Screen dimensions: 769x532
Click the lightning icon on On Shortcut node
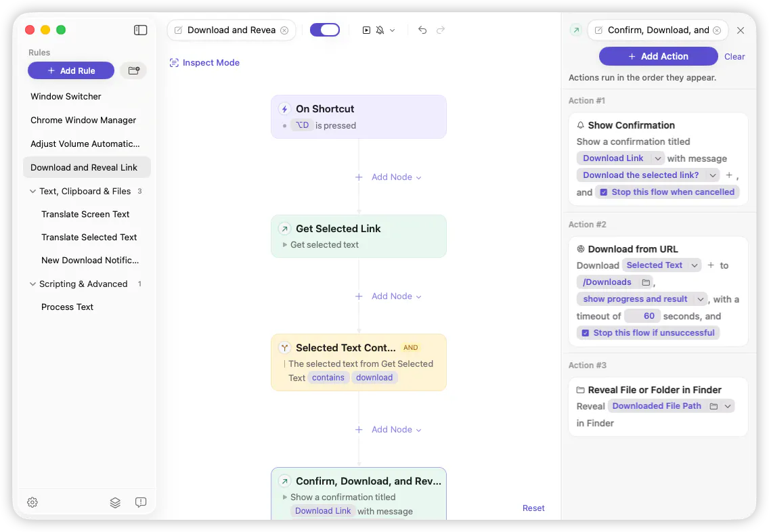[x=284, y=109]
